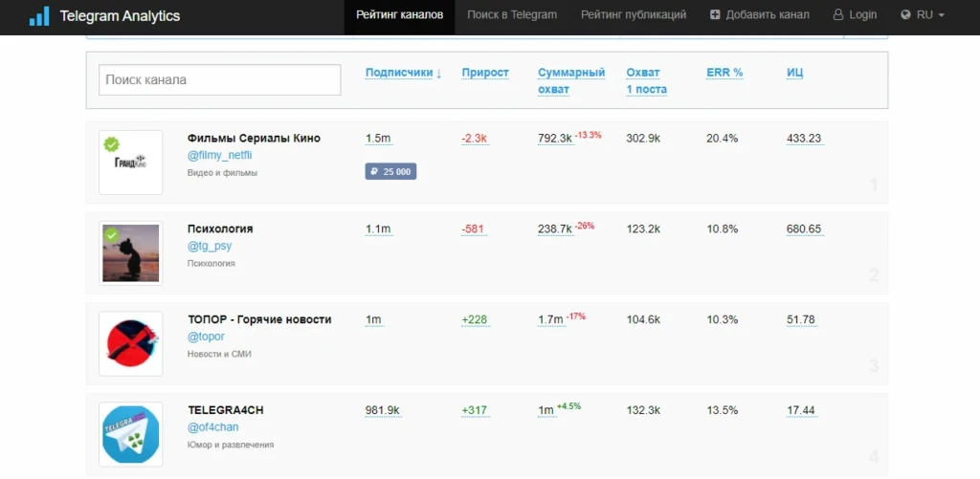Click the green verified badge on Психология avatar
Screen dimensions: 980x479
[x=112, y=235]
